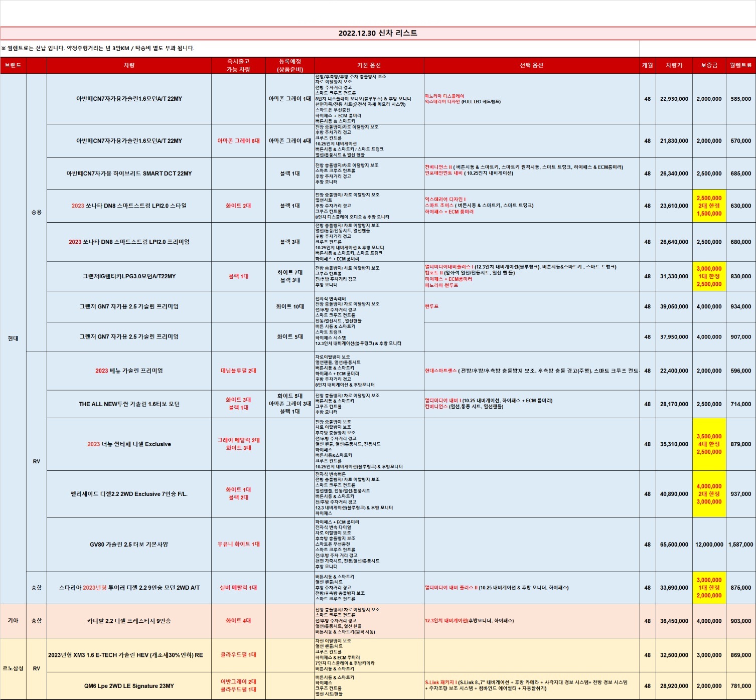Select the '승용' category cell under 현대

[x=36, y=212]
